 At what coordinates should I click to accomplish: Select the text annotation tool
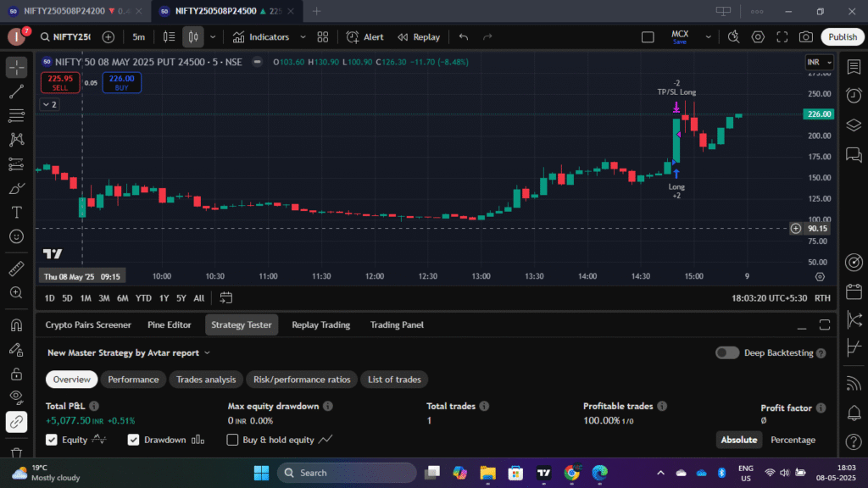[17, 213]
